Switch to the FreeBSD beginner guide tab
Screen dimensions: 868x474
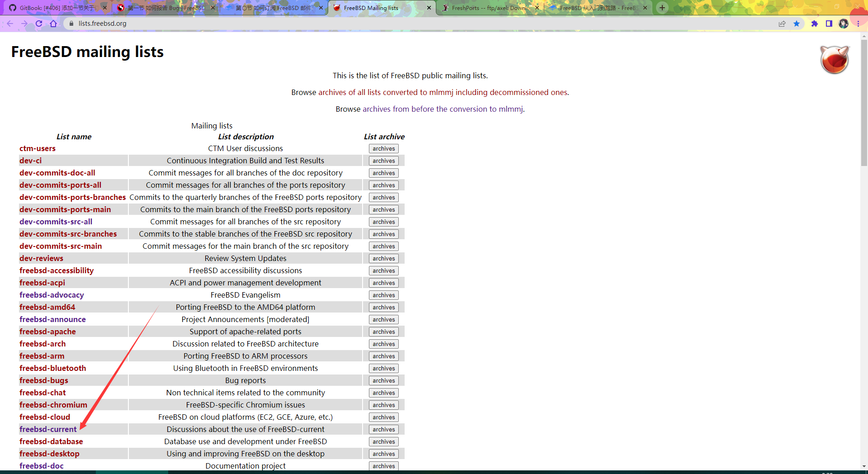point(599,8)
